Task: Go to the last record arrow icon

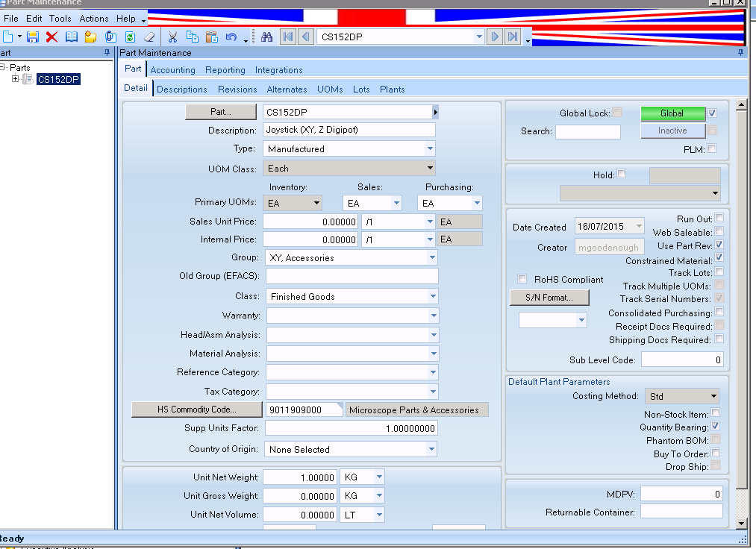Action: point(513,37)
